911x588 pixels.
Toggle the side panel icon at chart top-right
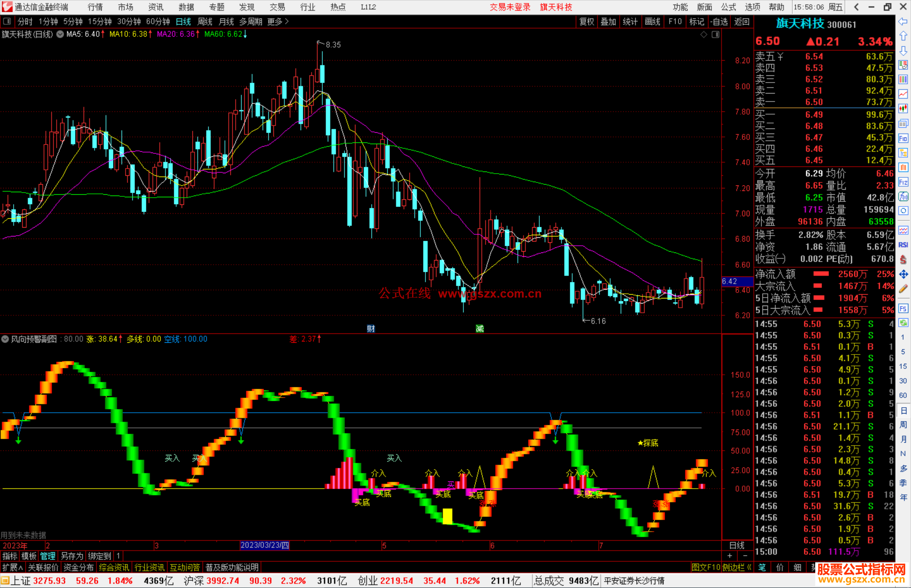point(716,35)
